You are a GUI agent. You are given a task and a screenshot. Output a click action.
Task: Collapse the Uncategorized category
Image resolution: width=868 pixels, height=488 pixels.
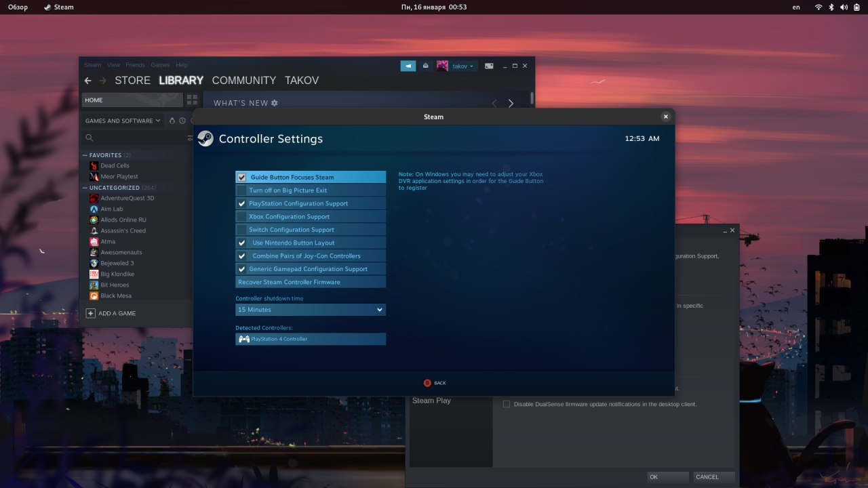[85, 188]
